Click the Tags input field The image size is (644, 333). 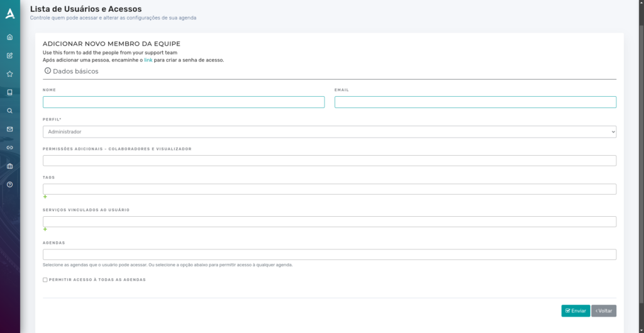tap(330, 189)
